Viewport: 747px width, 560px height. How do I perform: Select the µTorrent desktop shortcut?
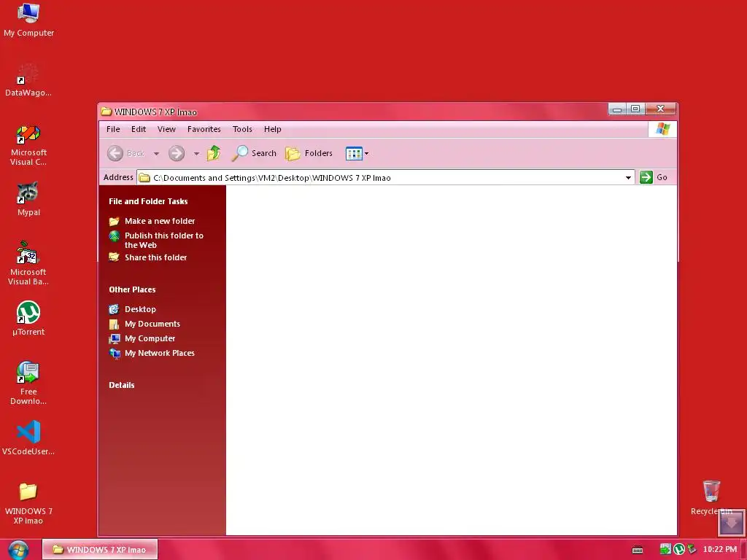(x=28, y=318)
